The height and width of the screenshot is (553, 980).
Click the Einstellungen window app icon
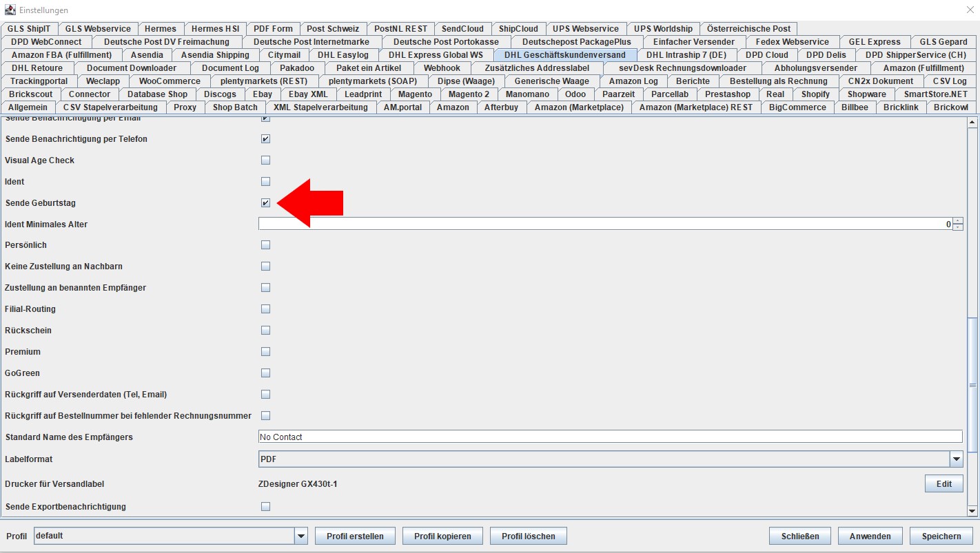coord(10,10)
